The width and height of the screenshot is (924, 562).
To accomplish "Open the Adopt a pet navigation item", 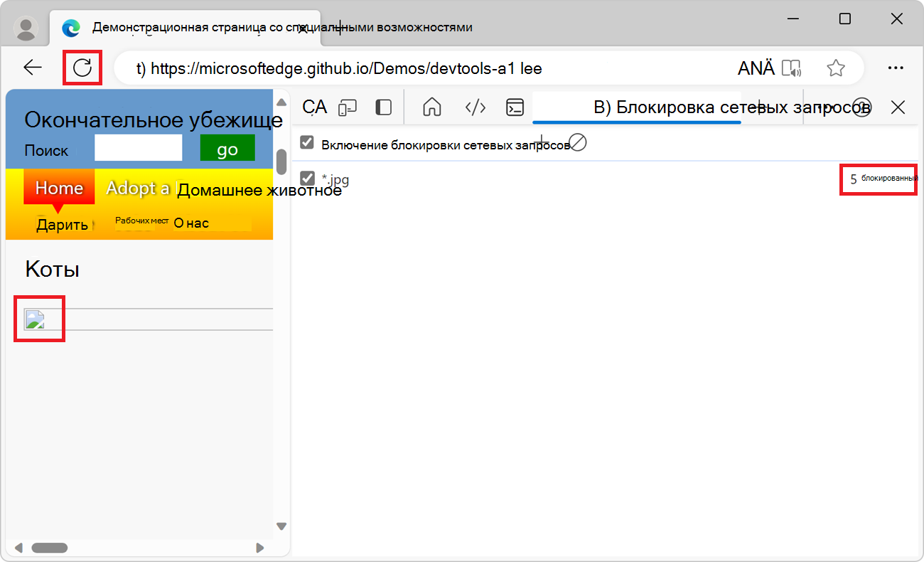I will (224, 189).
